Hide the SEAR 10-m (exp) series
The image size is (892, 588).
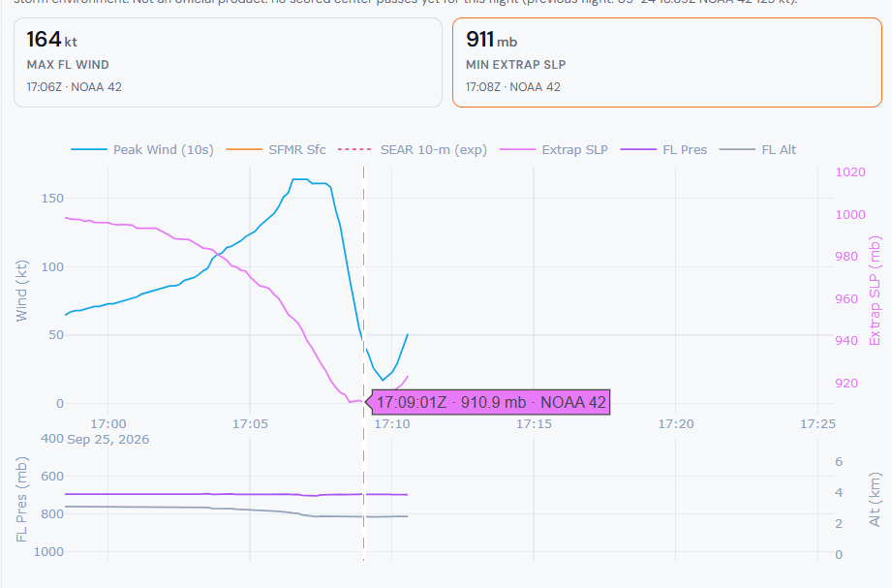tap(413, 150)
